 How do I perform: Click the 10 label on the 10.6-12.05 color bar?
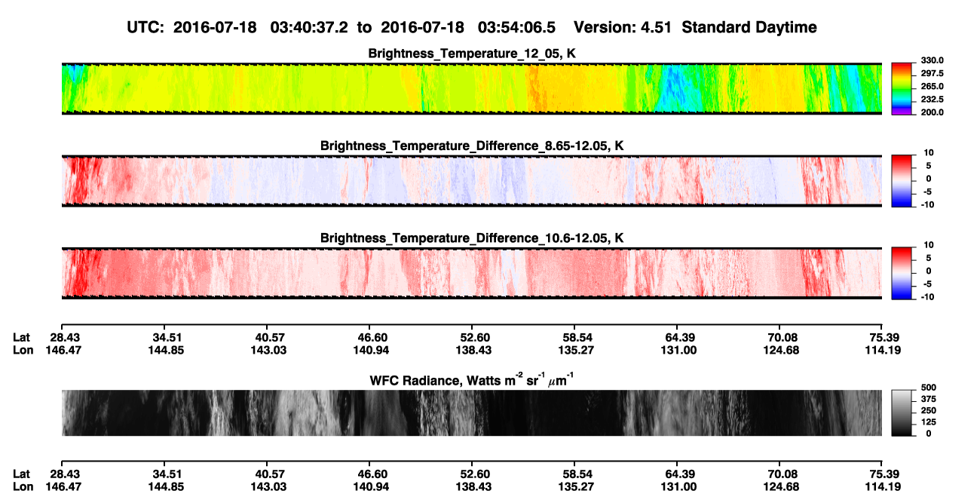pyautogui.click(x=929, y=245)
